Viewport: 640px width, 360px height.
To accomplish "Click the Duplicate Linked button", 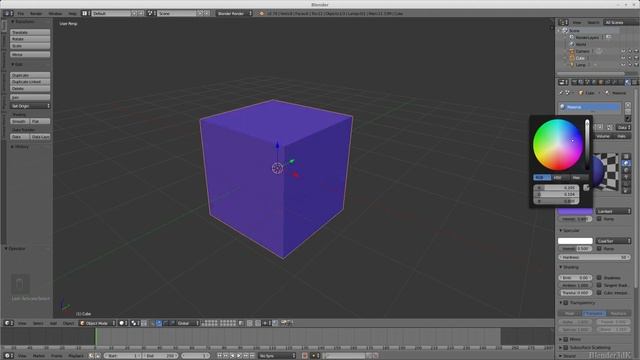I will coord(30,82).
